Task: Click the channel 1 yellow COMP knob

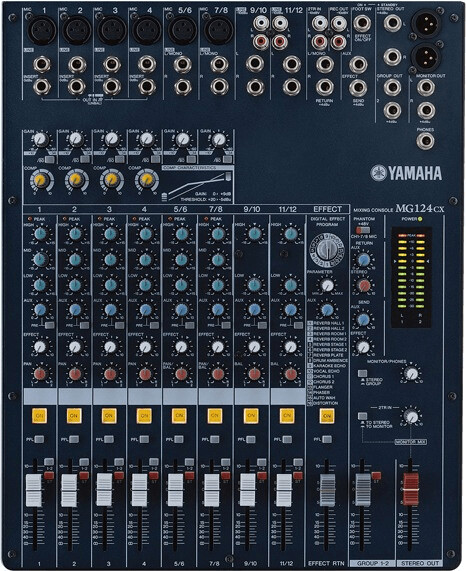Action: (41, 180)
